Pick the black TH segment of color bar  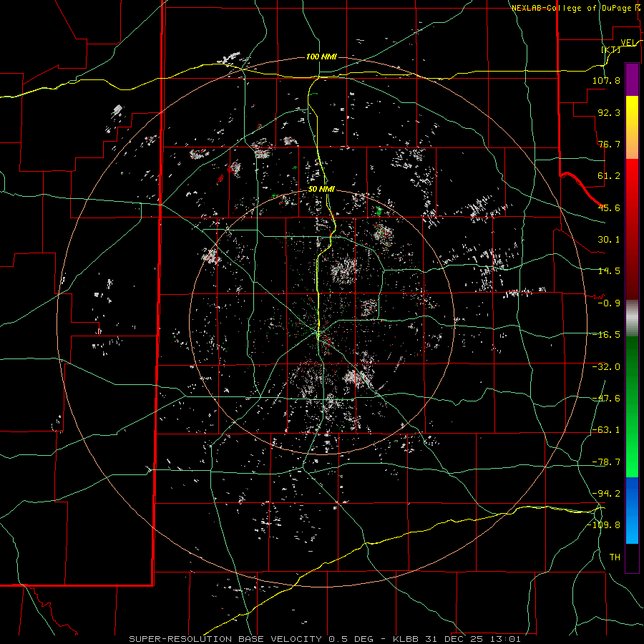coord(632,558)
